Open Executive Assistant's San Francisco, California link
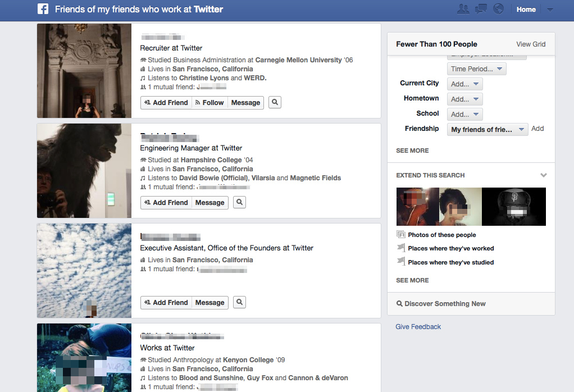The width and height of the screenshot is (574, 392). tap(213, 260)
